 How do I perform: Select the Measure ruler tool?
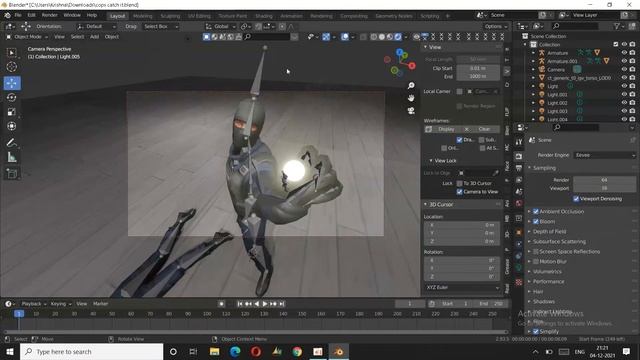coord(11,157)
